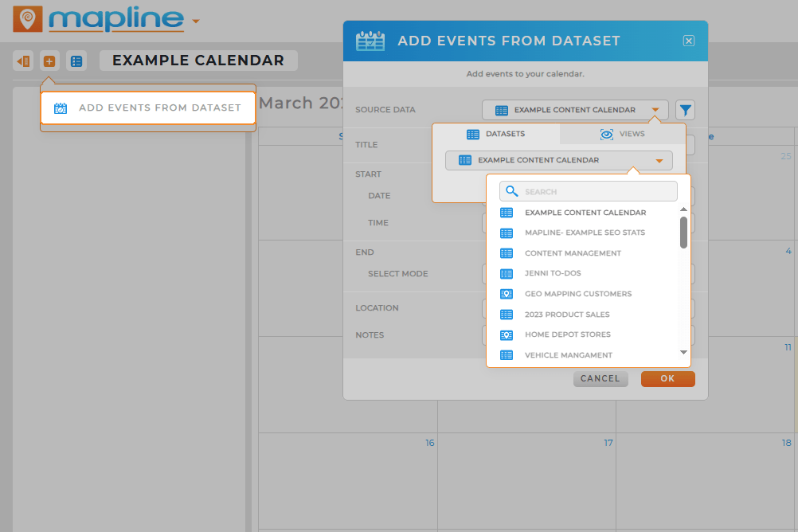Select Mapline- Example SEO Stats dataset
This screenshot has width=798, height=532.
[585, 233]
